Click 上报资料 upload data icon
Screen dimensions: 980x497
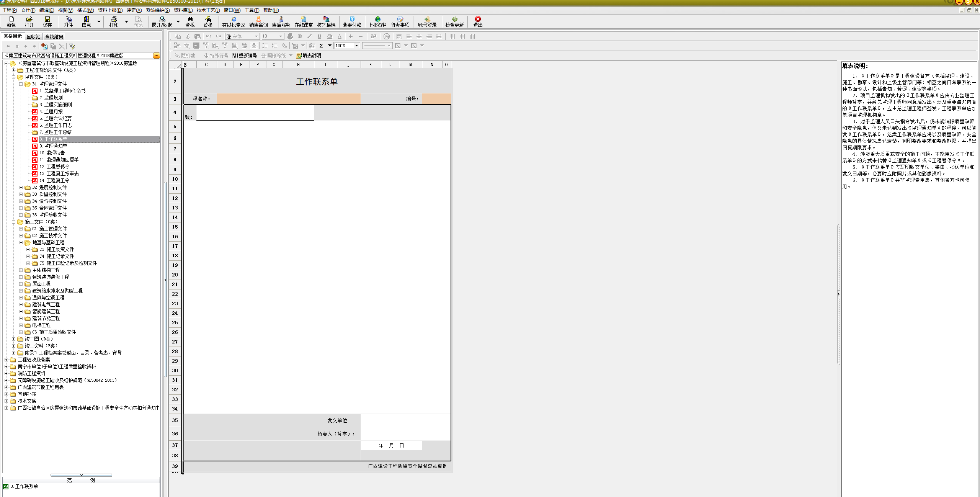coord(377,21)
